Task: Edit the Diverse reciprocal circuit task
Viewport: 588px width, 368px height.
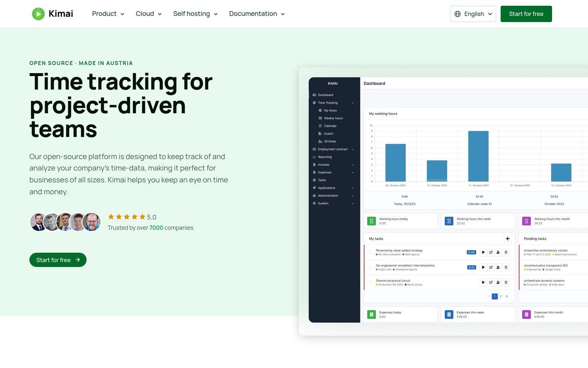Action: pos(491,283)
